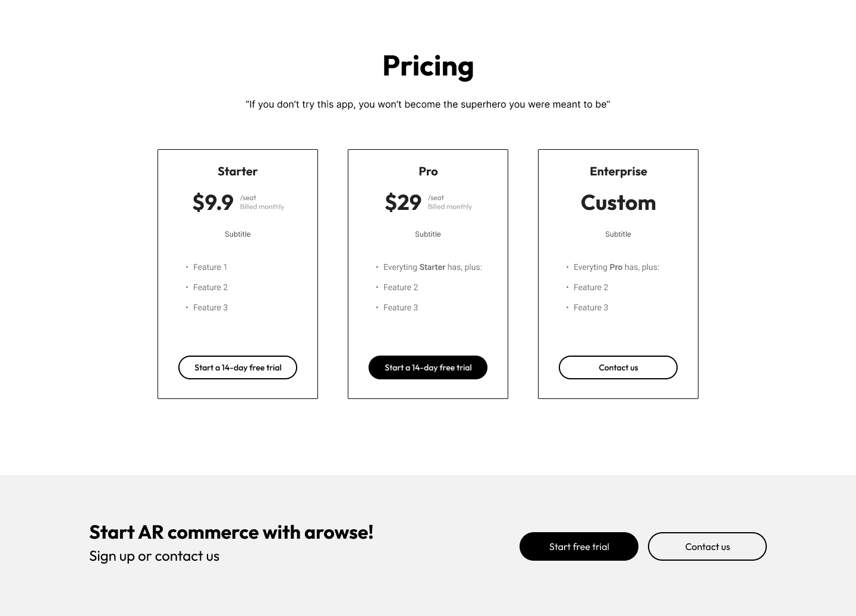The height and width of the screenshot is (616, 856).
Task: Click the Custom price label
Action: click(618, 203)
